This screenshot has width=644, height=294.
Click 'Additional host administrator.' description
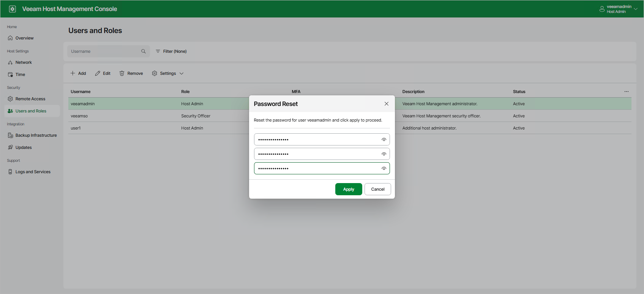429,128
